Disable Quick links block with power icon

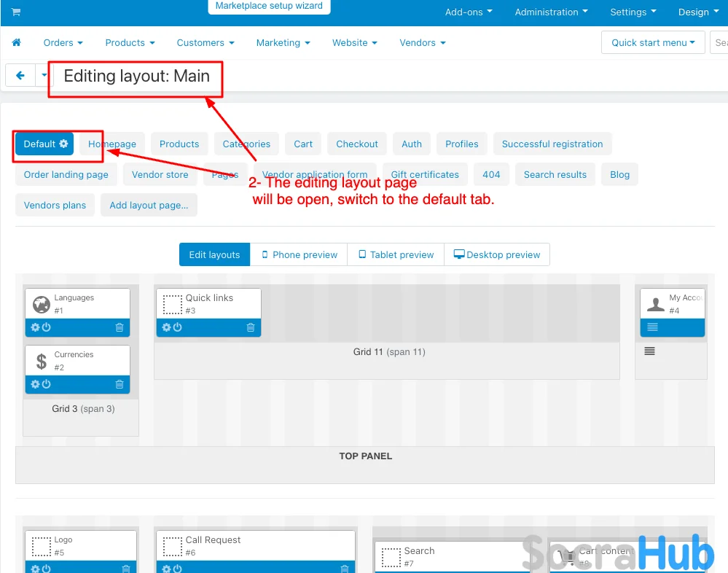point(177,327)
